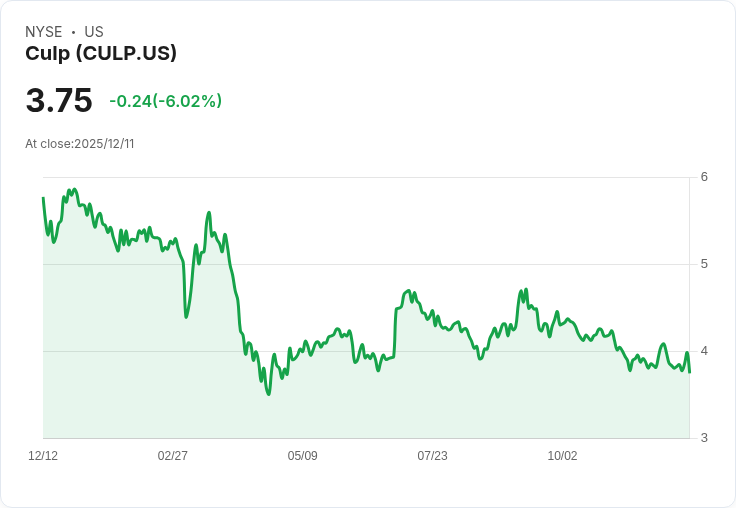Image resolution: width=736 pixels, height=508 pixels.
Task: Click the current price 3.75
Action: 59,101
